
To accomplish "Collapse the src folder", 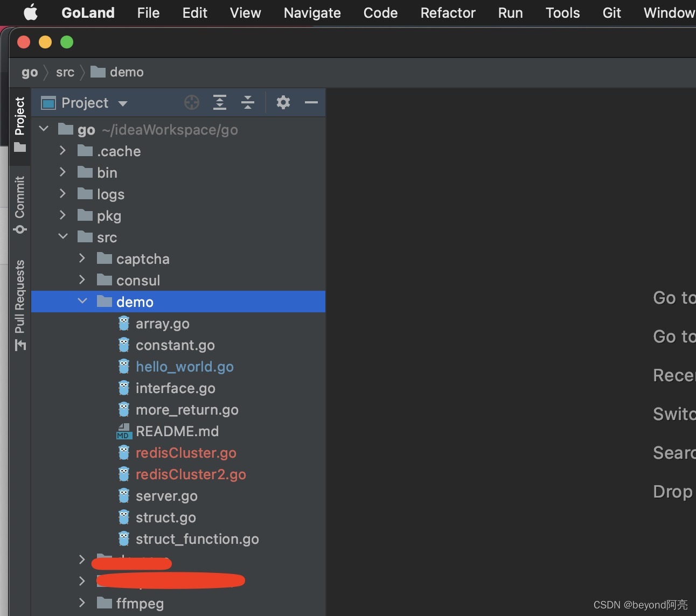I will [x=63, y=237].
